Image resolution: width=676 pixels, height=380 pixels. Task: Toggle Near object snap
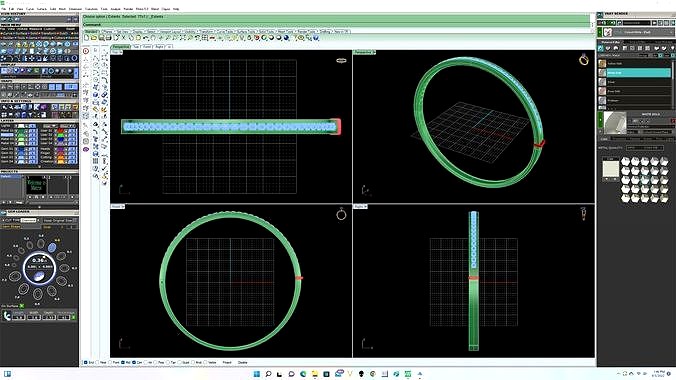coord(97,363)
